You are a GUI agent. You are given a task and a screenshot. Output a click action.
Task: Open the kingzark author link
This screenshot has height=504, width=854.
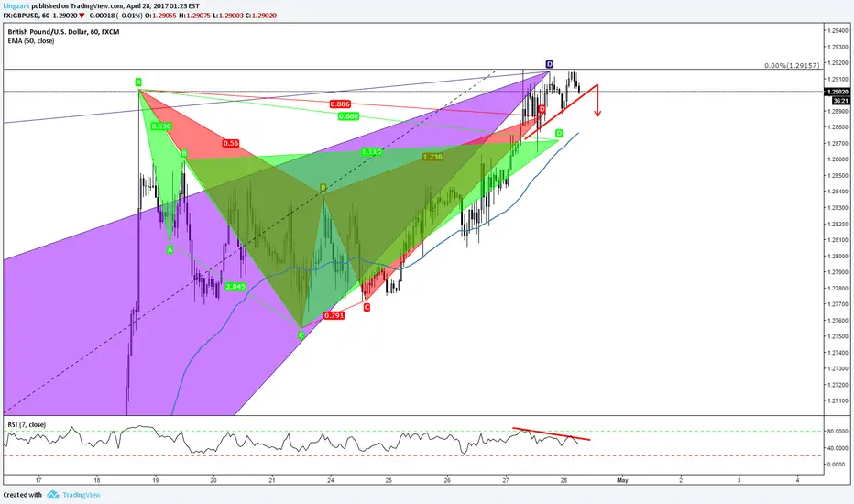click(x=16, y=6)
